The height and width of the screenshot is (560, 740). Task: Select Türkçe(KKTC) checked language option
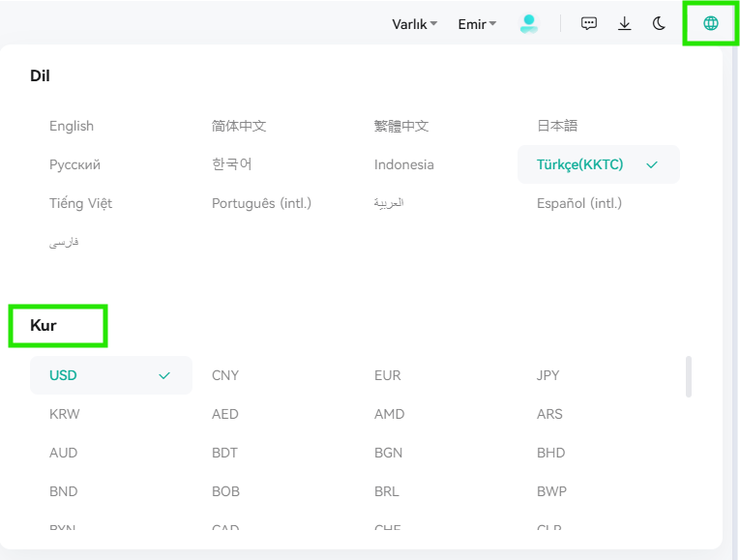coord(599,164)
